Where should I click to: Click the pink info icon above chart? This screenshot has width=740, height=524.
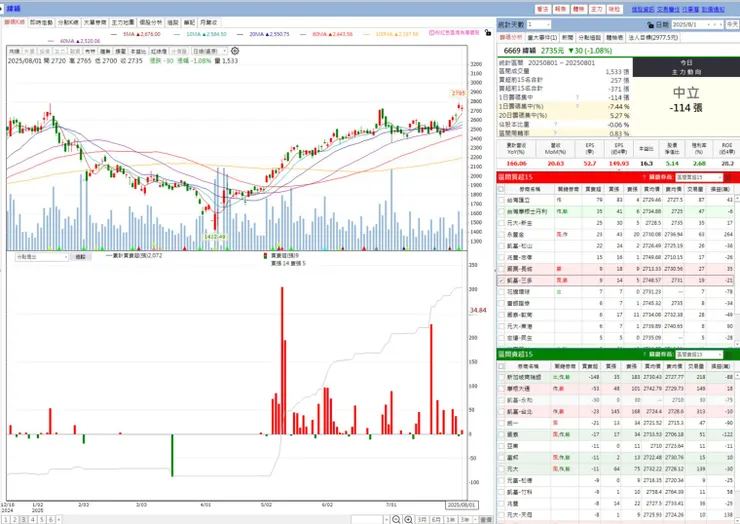[431, 33]
